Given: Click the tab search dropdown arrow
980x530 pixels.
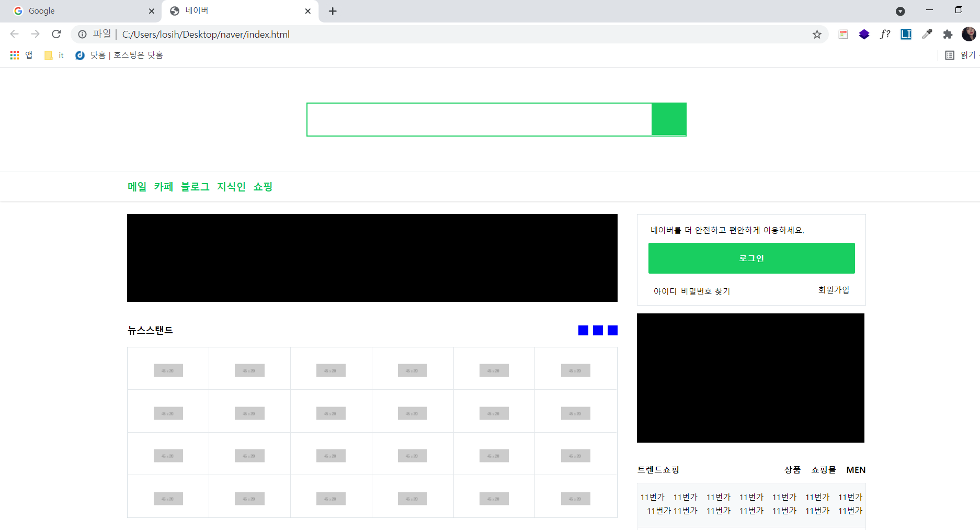Looking at the screenshot, I should coord(900,11).
